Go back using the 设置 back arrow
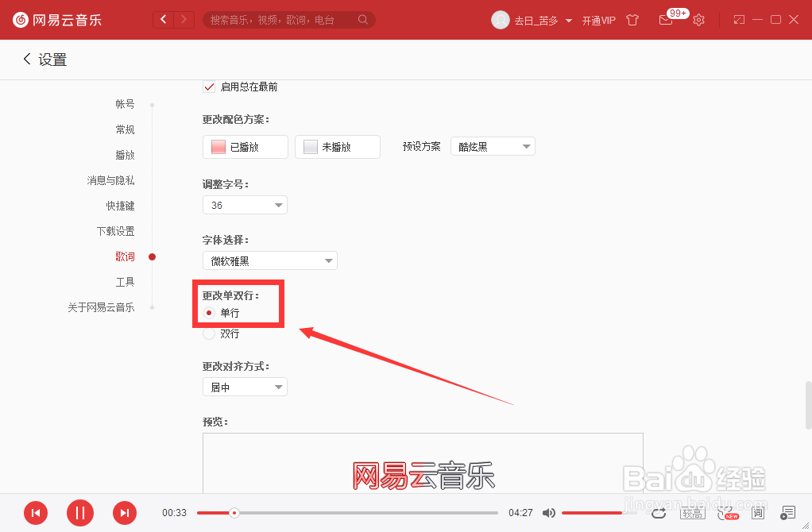This screenshot has width=812, height=532. click(x=26, y=59)
